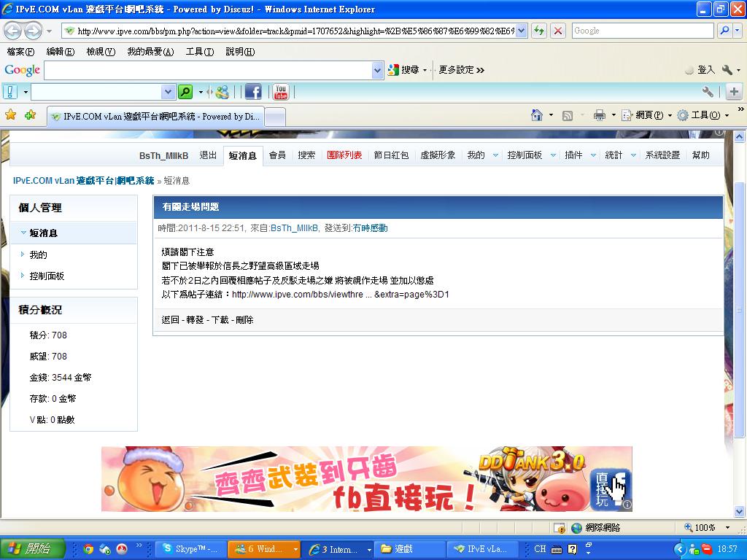Open the zoom level 100% dropdown

point(727,527)
